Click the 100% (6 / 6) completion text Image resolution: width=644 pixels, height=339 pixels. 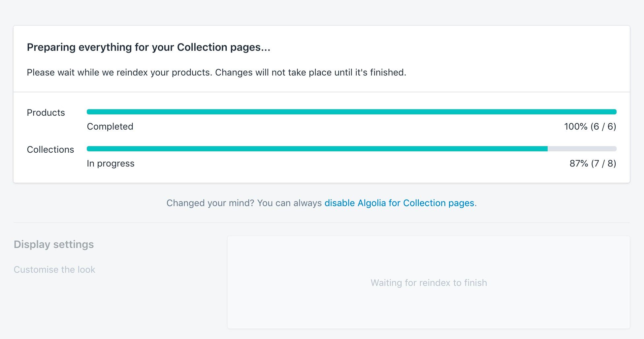pyautogui.click(x=590, y=126)
